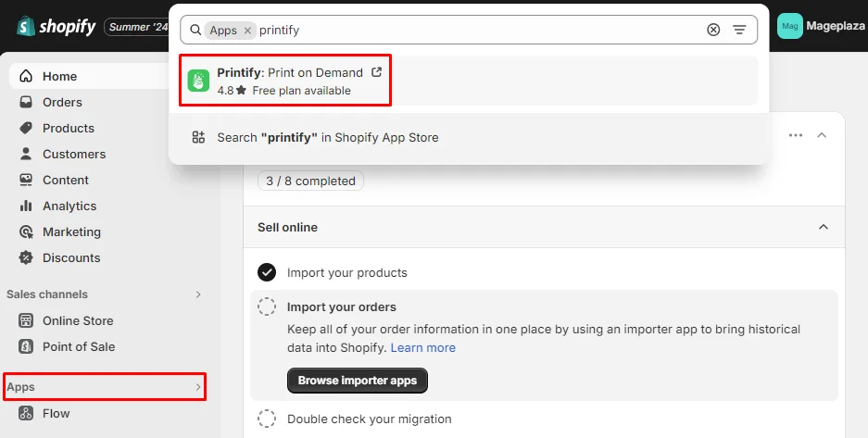Click the Printify green app icon
The height and width of the screenshot is (438, 868).
point(198,81)
